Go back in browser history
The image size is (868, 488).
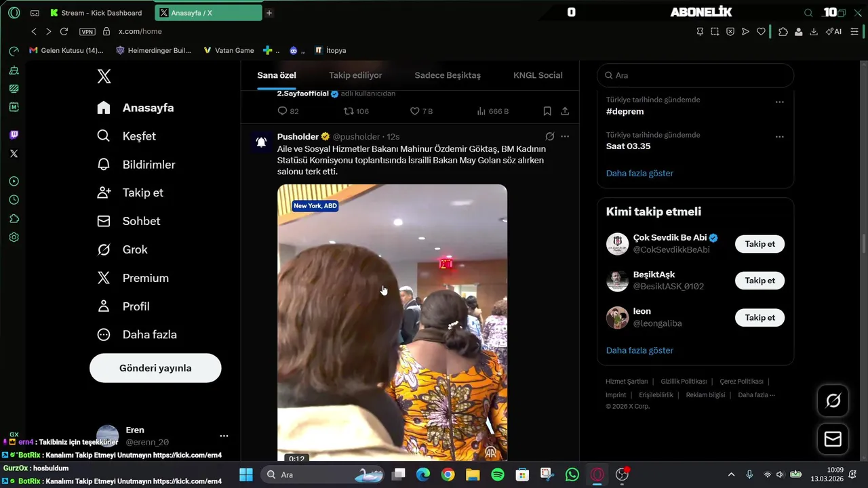34,31
